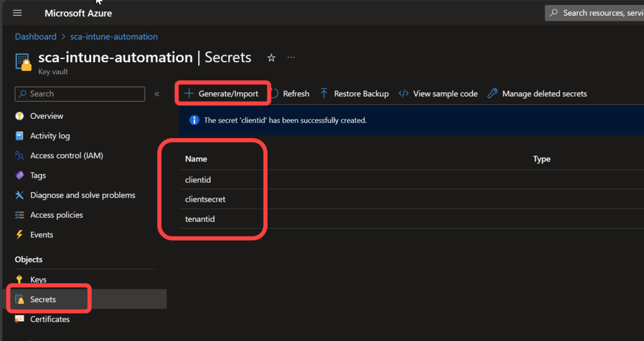Click Restore Backup in the toolbar
The image size is (644, 341).
(355, 94)
